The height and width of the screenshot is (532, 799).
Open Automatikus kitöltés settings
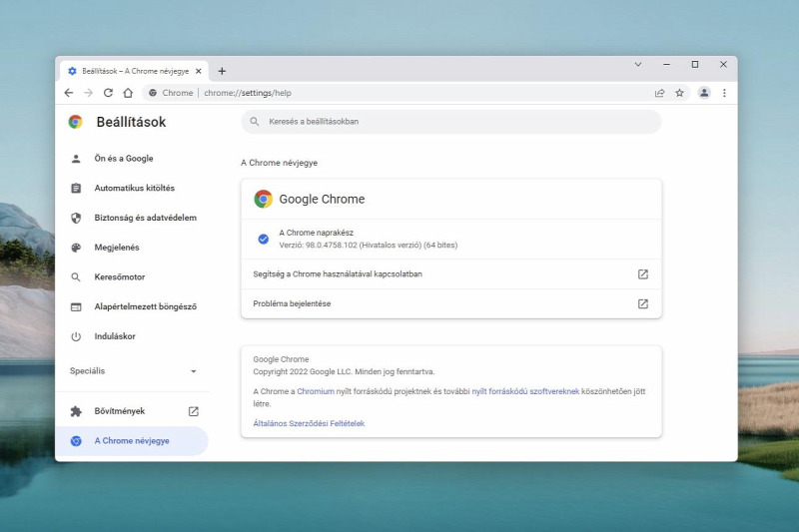click(x=133, y=188)
